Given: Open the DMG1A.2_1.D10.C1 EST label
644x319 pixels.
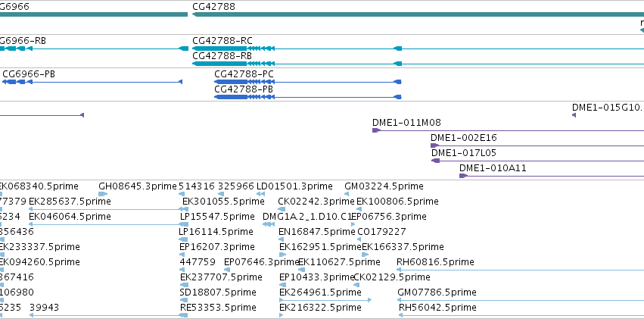Looking at the screenshot, I should [x=308, y=217].
